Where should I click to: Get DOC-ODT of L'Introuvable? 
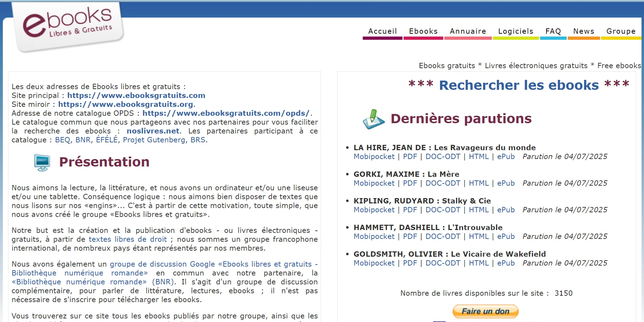(x=443, y=236)
